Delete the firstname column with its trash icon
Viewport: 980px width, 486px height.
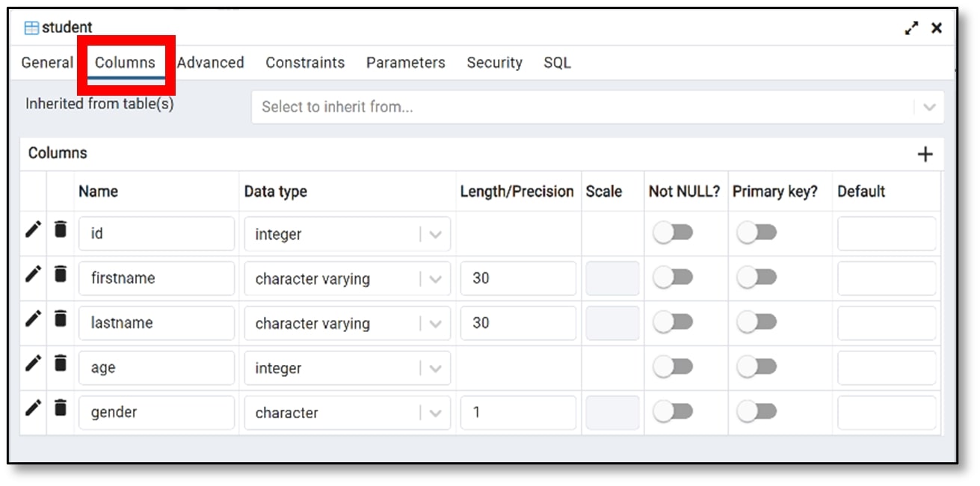click(61, 274)
